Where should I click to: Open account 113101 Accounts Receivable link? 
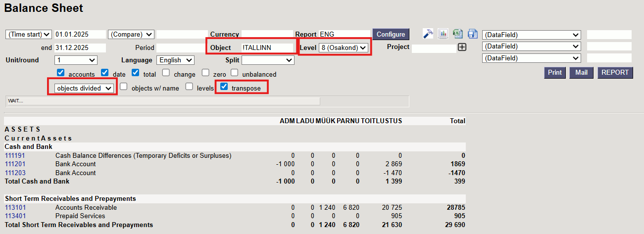pyautogui.click(x=15, y=208)
